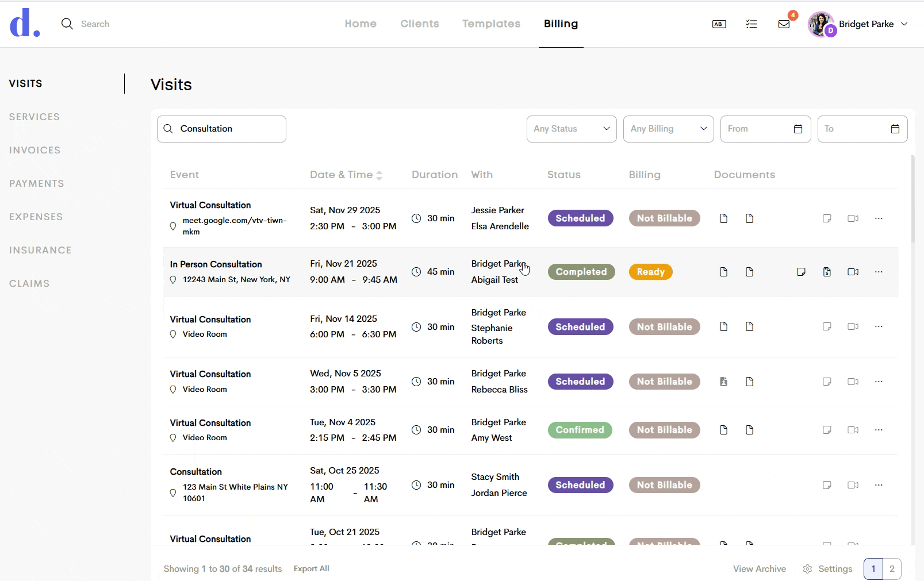Open three-dot menu for Amy West visit
The height and width of the screenshot is (581, 924).
tap(879, 430)
